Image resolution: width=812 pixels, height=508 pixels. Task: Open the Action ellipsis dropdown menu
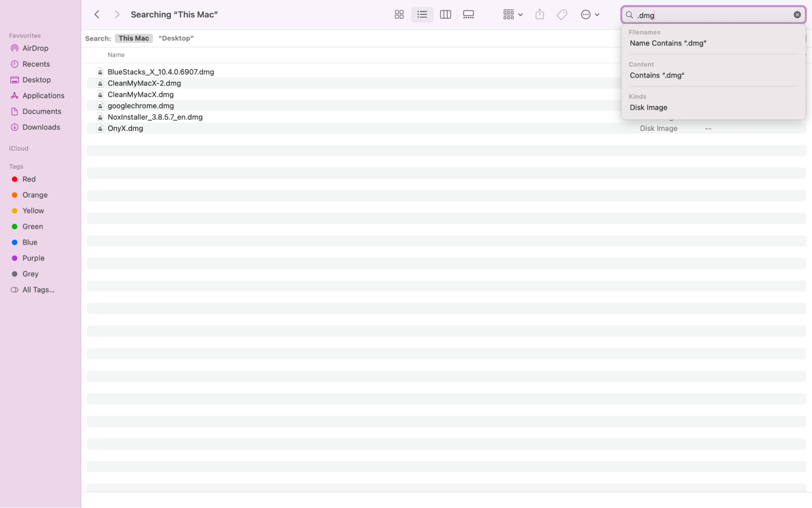(x=590, y=15)
